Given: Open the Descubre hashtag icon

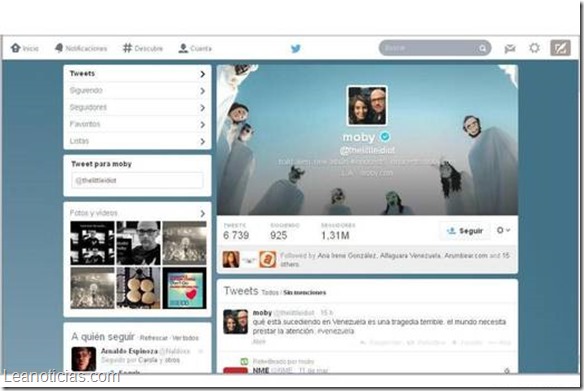Looking at the screenshot, I should [x=127, y=48].
